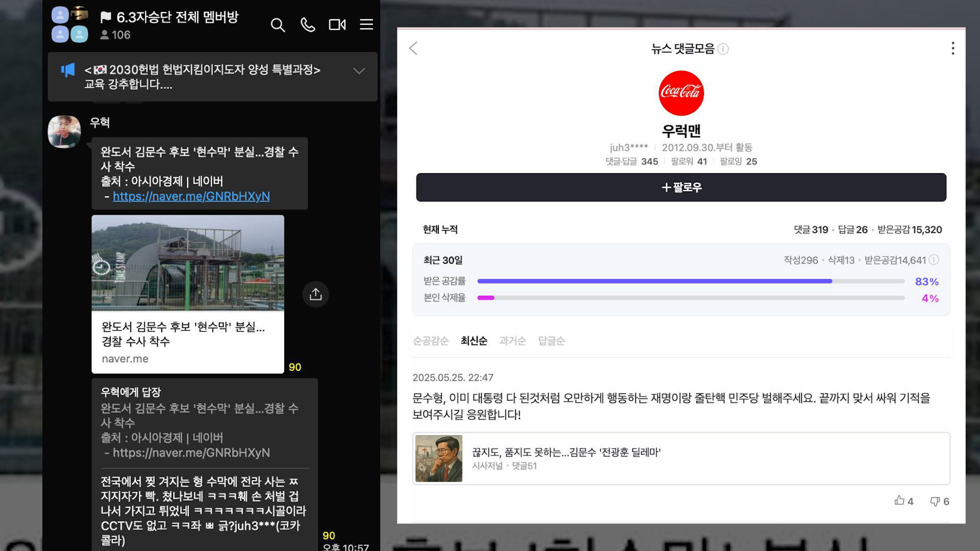Click info icon next to 뉴스 댓글모음
This screenshot has width=980, height=551.
(723, 49)
